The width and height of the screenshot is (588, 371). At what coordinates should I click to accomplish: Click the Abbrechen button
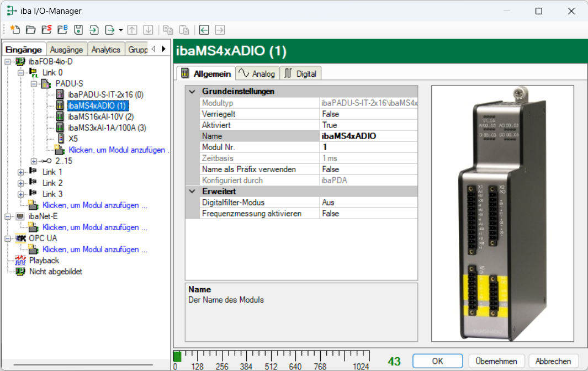click(x=553, y=361)
